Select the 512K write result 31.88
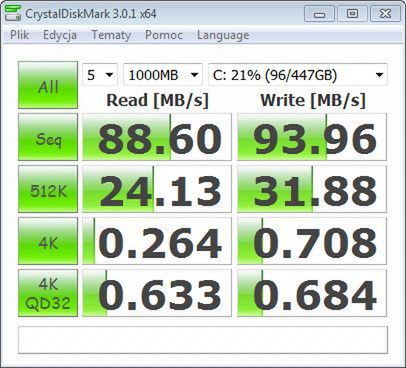Image resolution: width=406 pixels, height=368 pixels. [x=312, y=189]
